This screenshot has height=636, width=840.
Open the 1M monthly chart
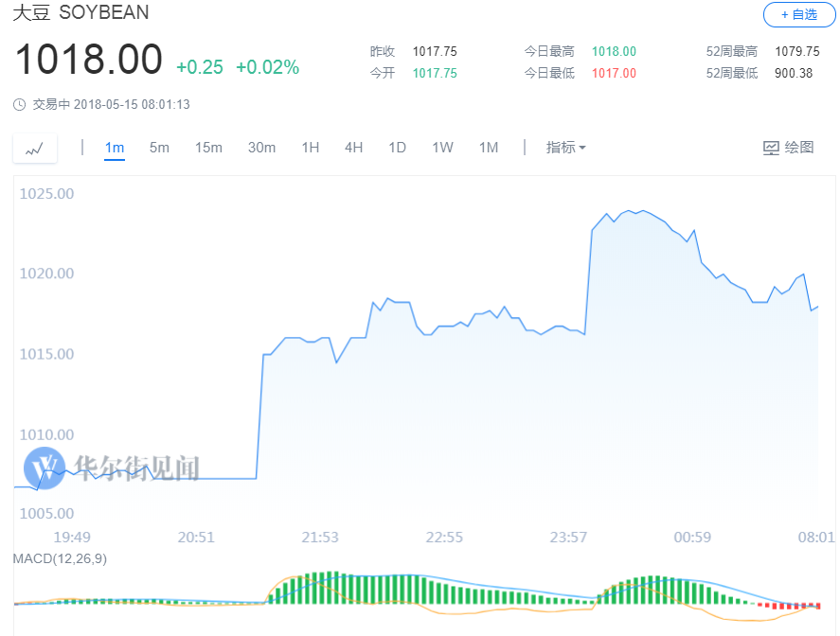tap(488, 148)
